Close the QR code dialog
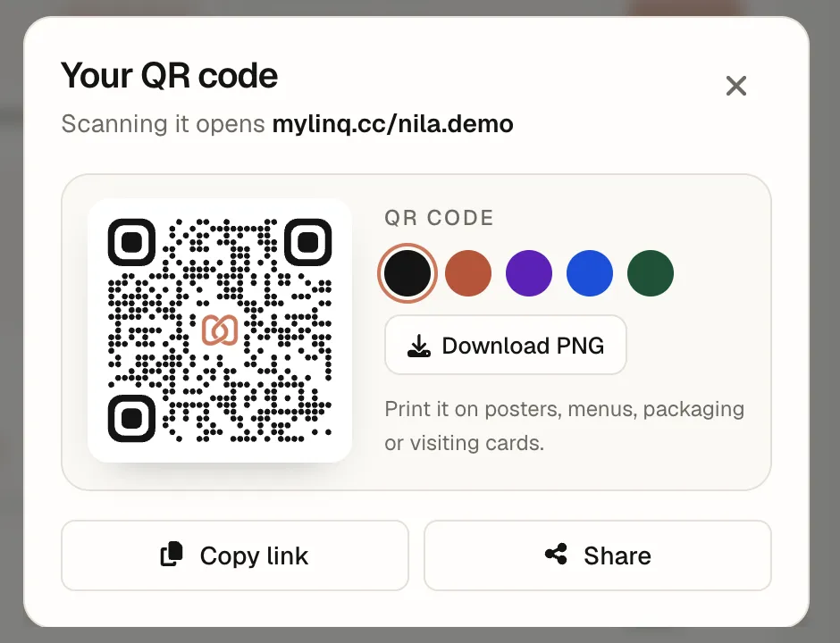 (736, 86)
